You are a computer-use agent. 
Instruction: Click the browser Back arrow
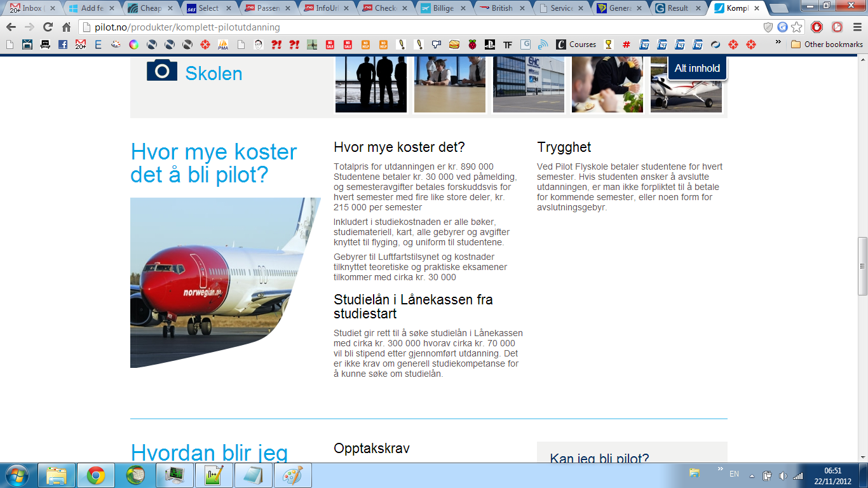pyautogui.click(x=11, y=27)
